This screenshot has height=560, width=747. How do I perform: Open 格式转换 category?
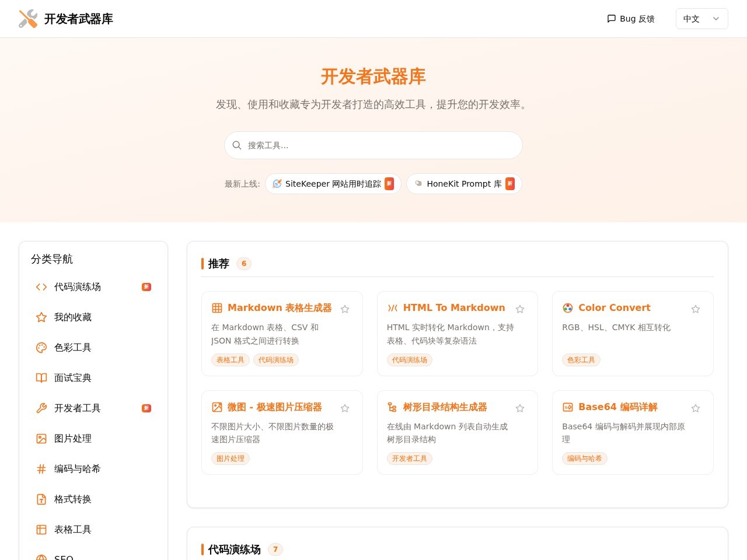pyautogui.click(x=93, y=499)
